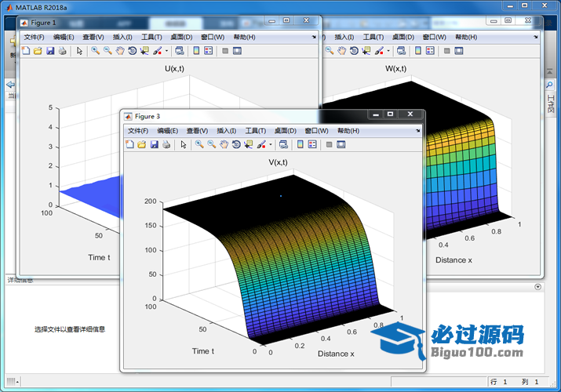
Task: Click the Zoom In tool in Figure 3
Action: (199, 144)
